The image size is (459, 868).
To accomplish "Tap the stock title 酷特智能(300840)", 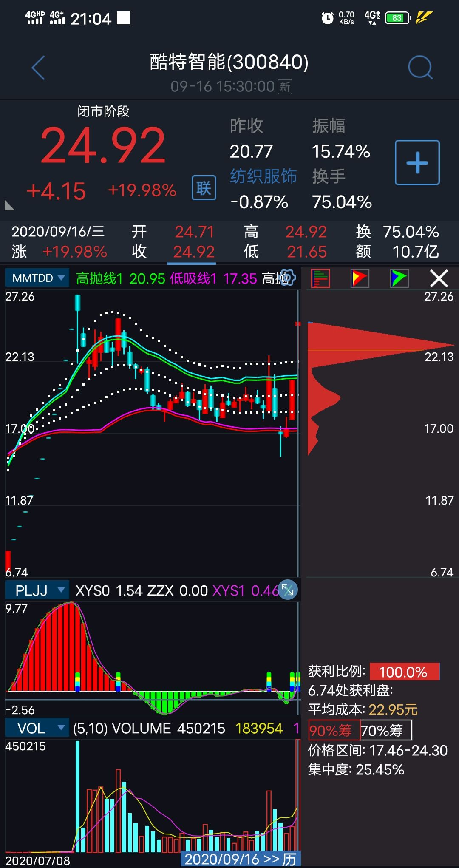I will tap(229, 62).
